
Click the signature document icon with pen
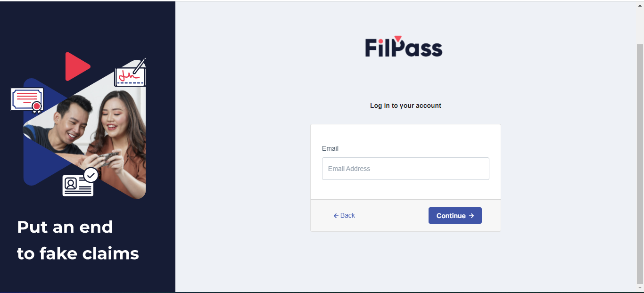[131, 73]
